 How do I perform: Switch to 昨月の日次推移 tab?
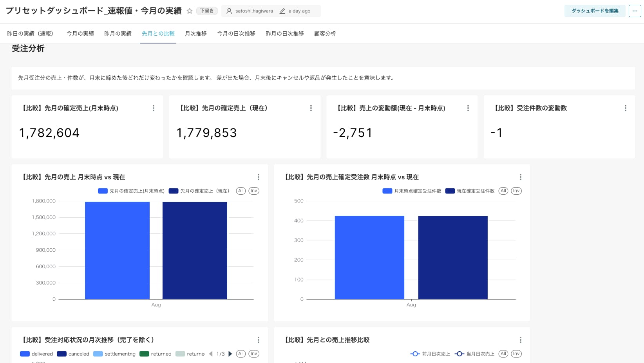point(285,34)
